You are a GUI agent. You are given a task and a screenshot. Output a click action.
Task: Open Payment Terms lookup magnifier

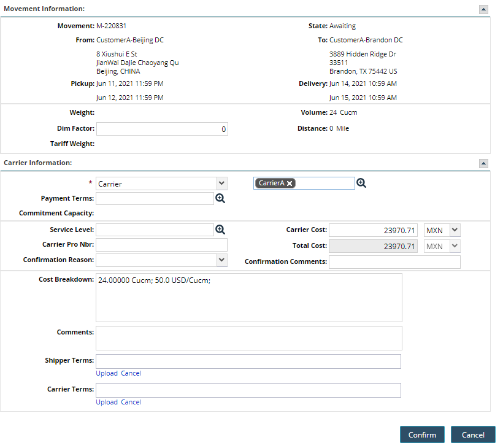[x=220, y=198]
